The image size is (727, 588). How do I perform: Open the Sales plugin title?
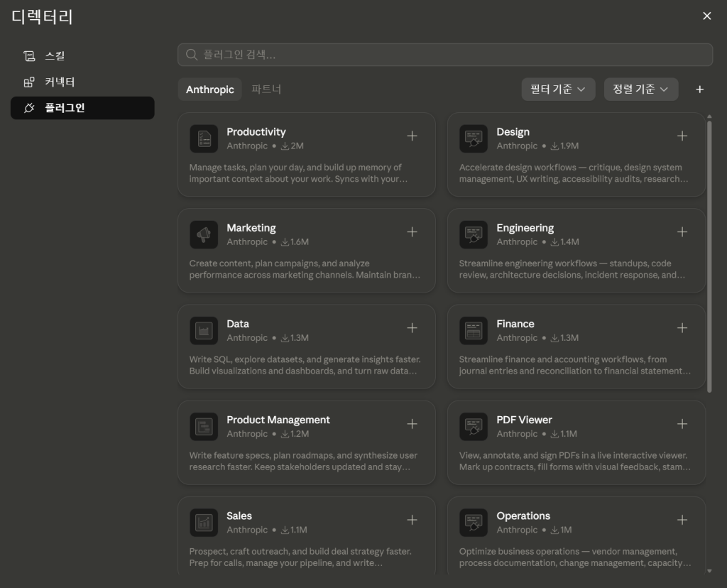[239, 516]
